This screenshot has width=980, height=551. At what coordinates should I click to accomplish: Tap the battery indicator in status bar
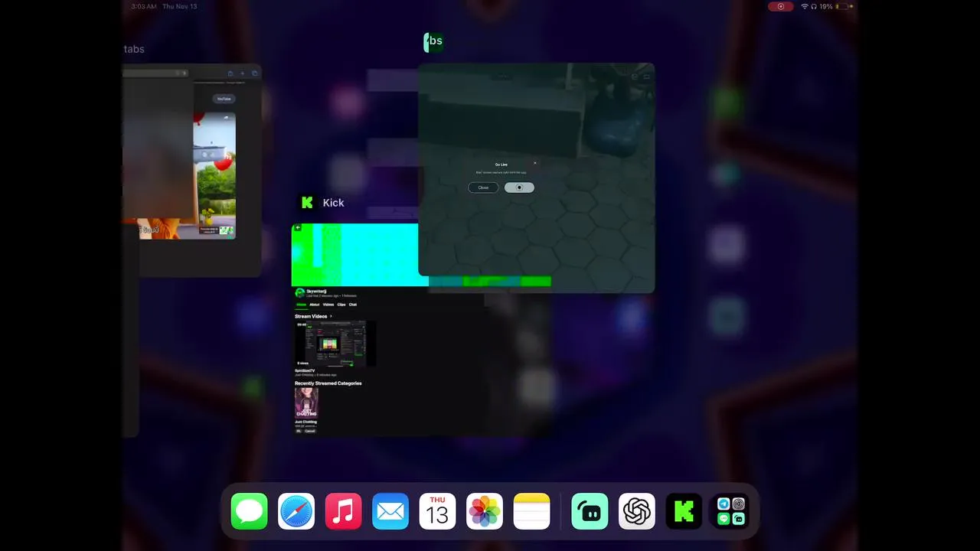point(844,6)
